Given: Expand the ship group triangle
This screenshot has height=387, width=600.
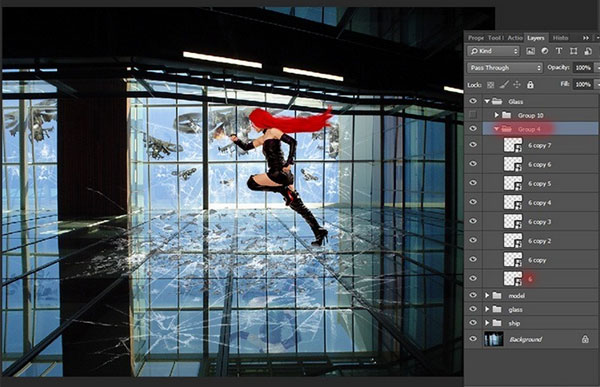Looking at the screenshot, I should [487, 323].
